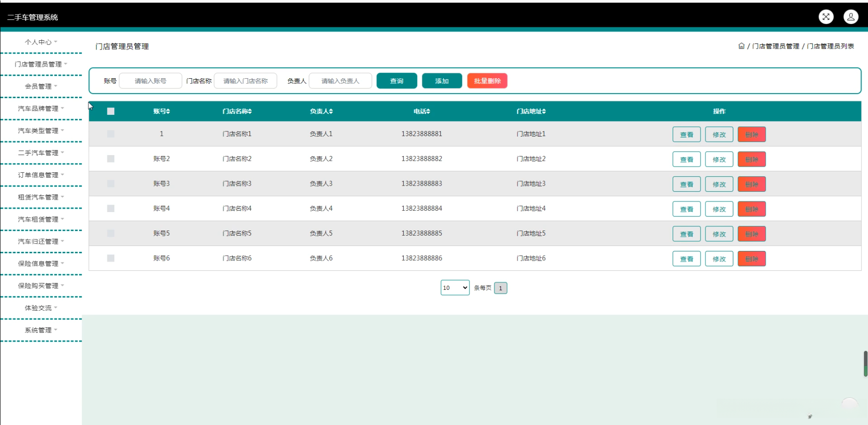Check the row checkbox for 门店名称1
This screenshot has width=868, height=425.
[111, 134]
